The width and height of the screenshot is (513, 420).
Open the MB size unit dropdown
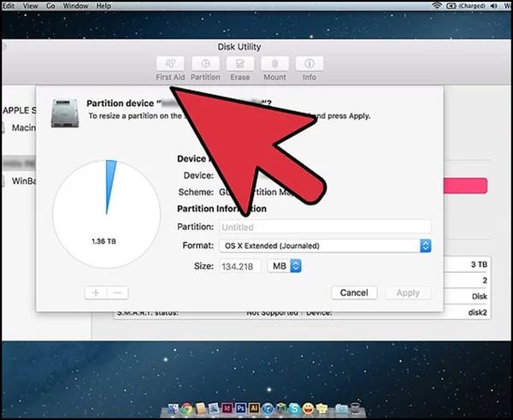click(x=285, y=266)
